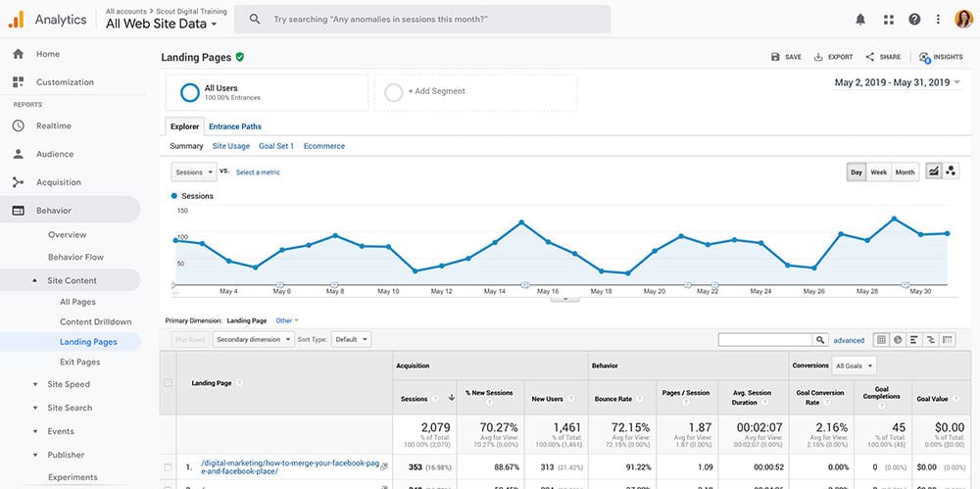Open the Insights panel
The image size is (980, 489).
941,57
